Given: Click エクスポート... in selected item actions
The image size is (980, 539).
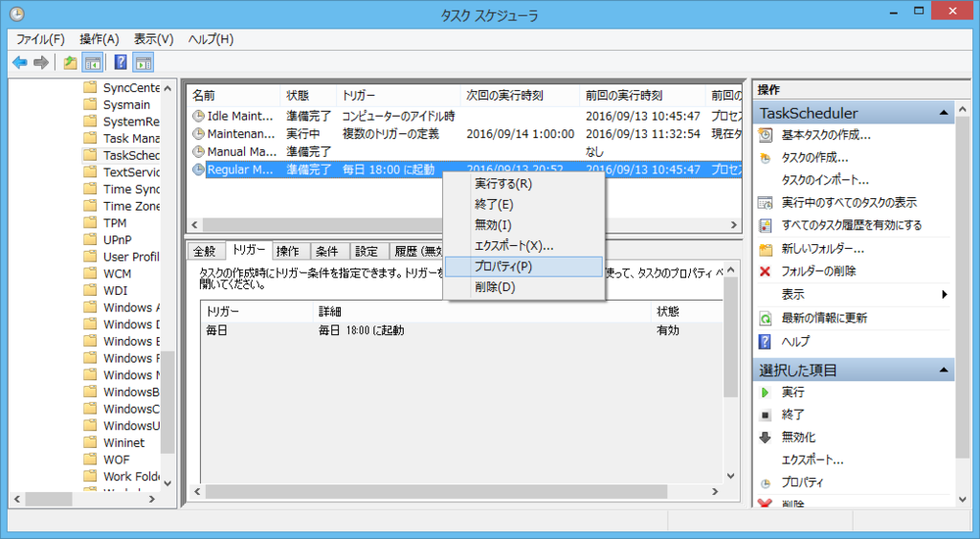Looking at the screenshot, I should point(813,460).
